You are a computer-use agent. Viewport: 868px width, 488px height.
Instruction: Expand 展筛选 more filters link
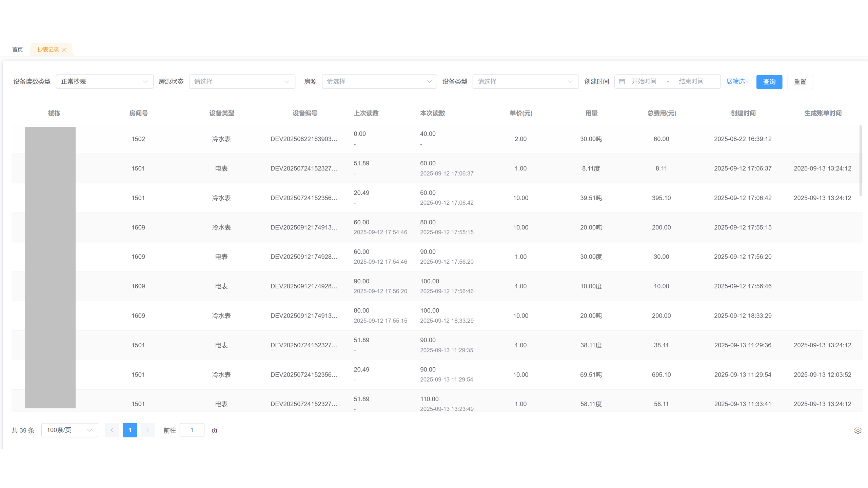738,82
